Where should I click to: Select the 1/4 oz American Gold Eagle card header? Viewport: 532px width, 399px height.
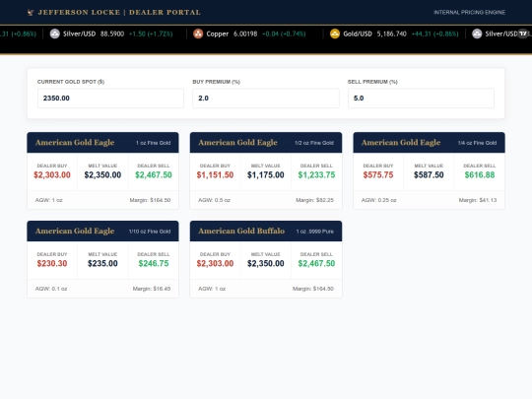429,143
